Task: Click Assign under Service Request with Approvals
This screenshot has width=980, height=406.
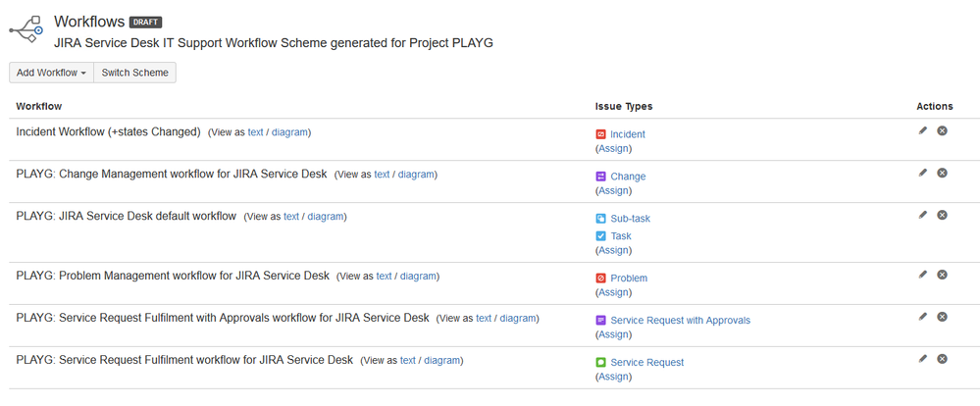Action: coord(613,334)
